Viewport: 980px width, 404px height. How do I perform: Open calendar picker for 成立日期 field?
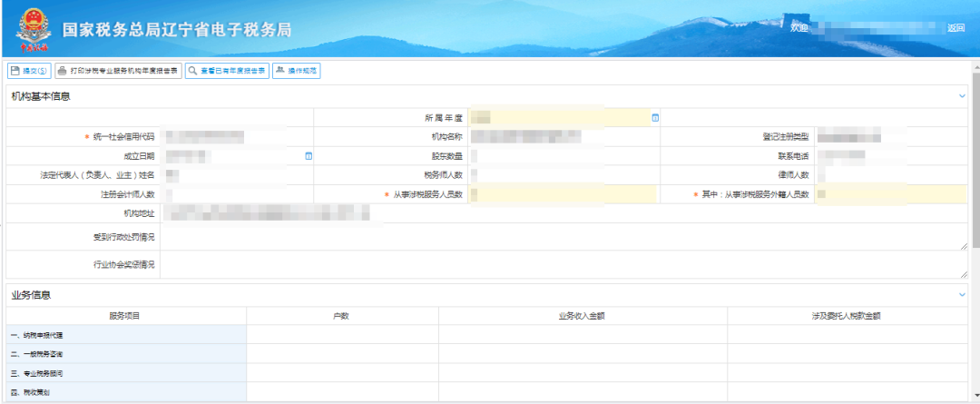(309, 156)
